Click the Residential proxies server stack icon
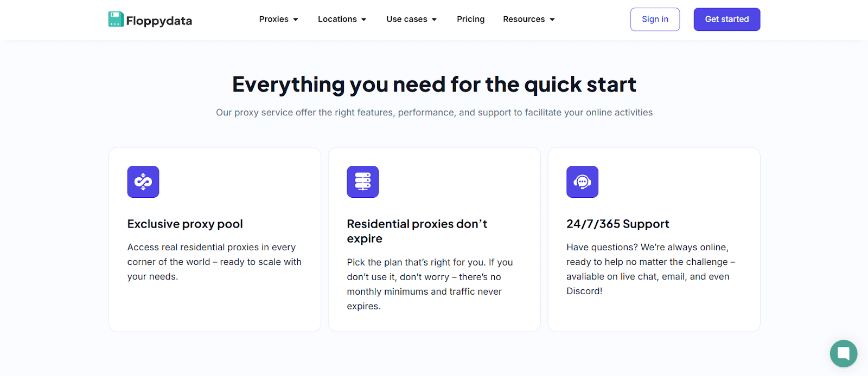The width and height of the screenshot is (868, 376). (x=363, y=182)
